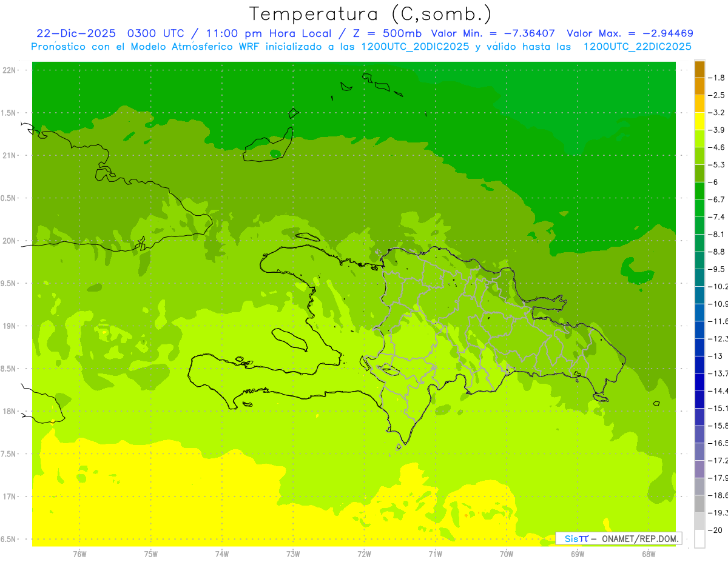Click the '21N' latitude label
This screenshot has height=562, width=728.
point(10,155)
